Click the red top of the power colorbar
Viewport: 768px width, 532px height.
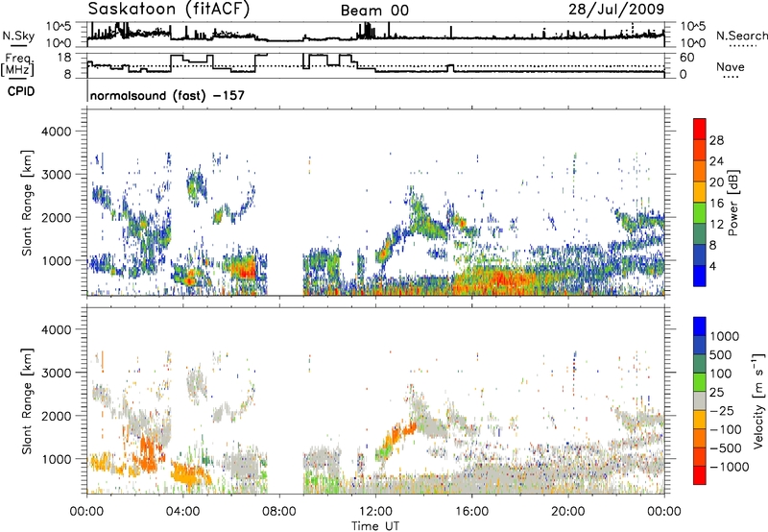(700, 129)
